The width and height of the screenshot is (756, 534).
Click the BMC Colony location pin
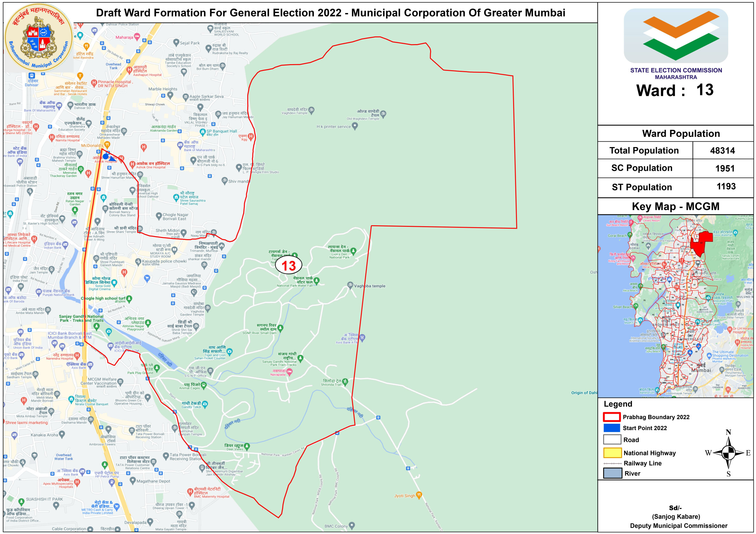(x=352, y=525)
